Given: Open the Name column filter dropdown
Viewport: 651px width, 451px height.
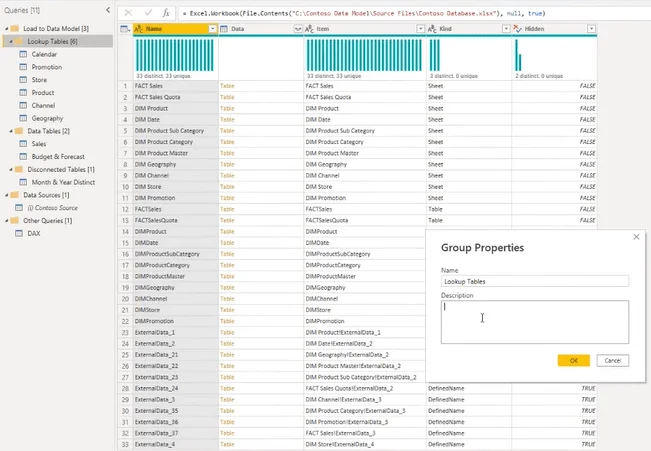Looking at the screenshot, I should [212, 29].
